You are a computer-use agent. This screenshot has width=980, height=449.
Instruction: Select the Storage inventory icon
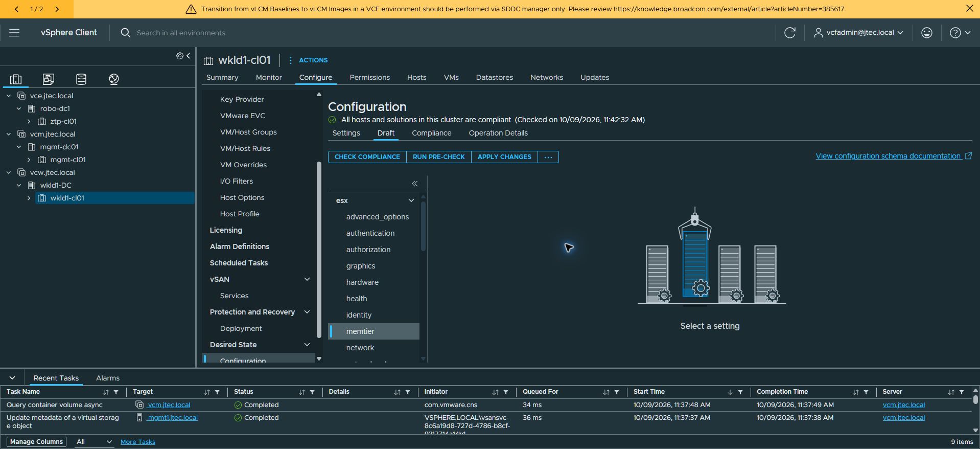(81, 79)
